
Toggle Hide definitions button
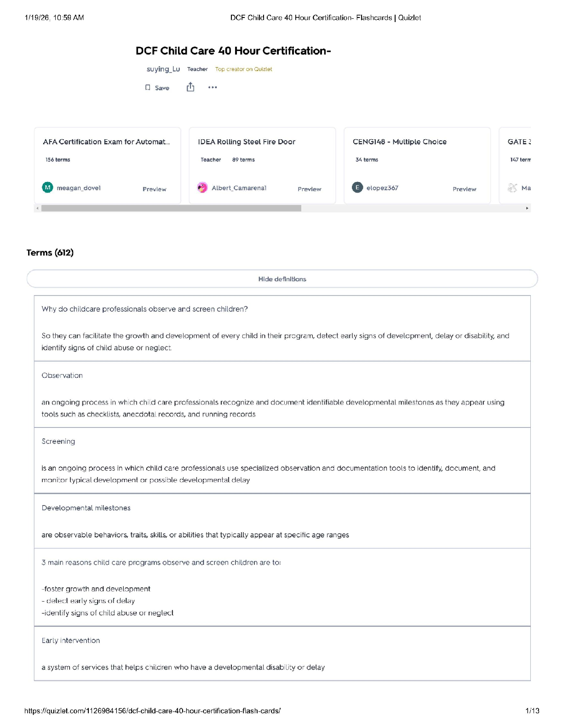(282, 279)
